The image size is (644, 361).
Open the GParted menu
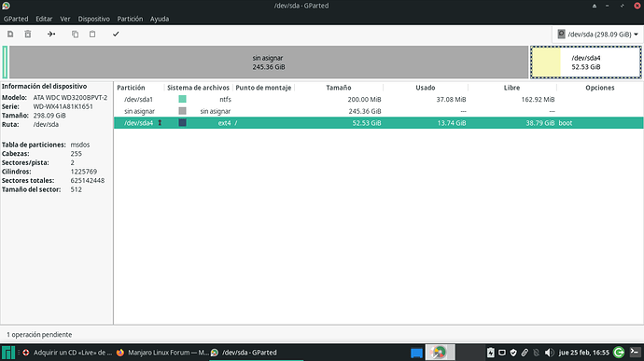click(16, 19)
